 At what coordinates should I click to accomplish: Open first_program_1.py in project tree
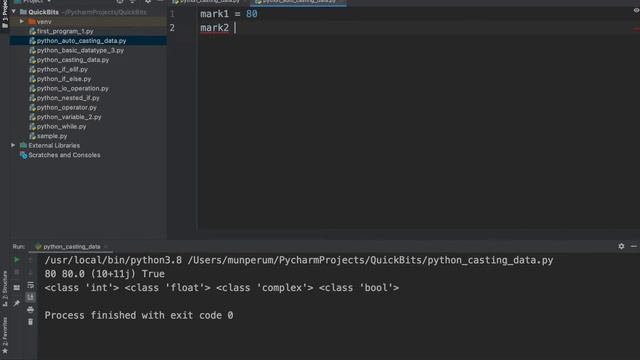(x=65, y=31)
